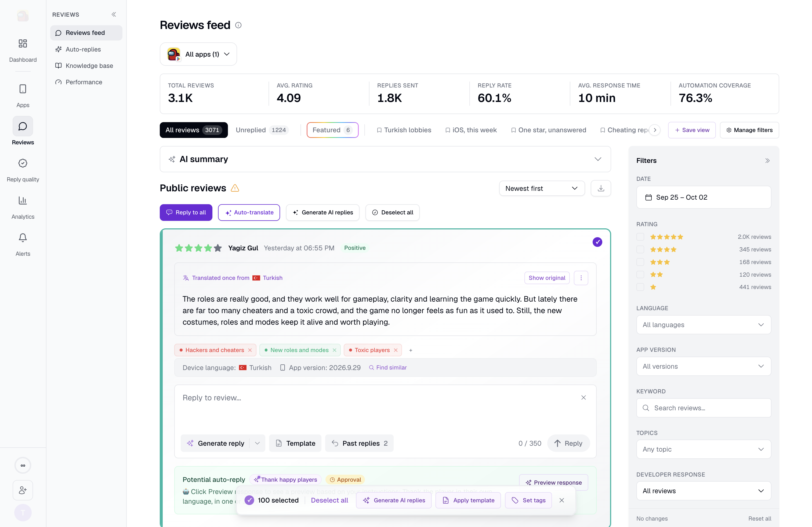Open the Any topic dropdown
This screenshot has height=527, width=812.
click(703, 449)
